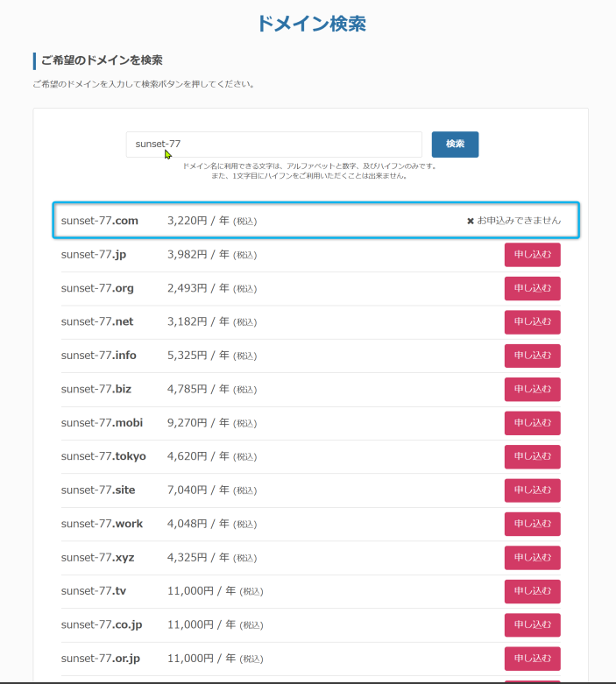This screenshot has height=684, width=616.
Task: Apply for the sunset-77.co.jp domain
Action: [x=532, y=625]
